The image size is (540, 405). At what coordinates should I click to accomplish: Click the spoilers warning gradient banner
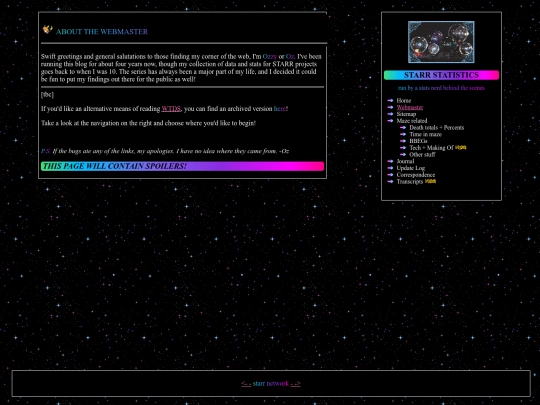[x=182, y=166]
